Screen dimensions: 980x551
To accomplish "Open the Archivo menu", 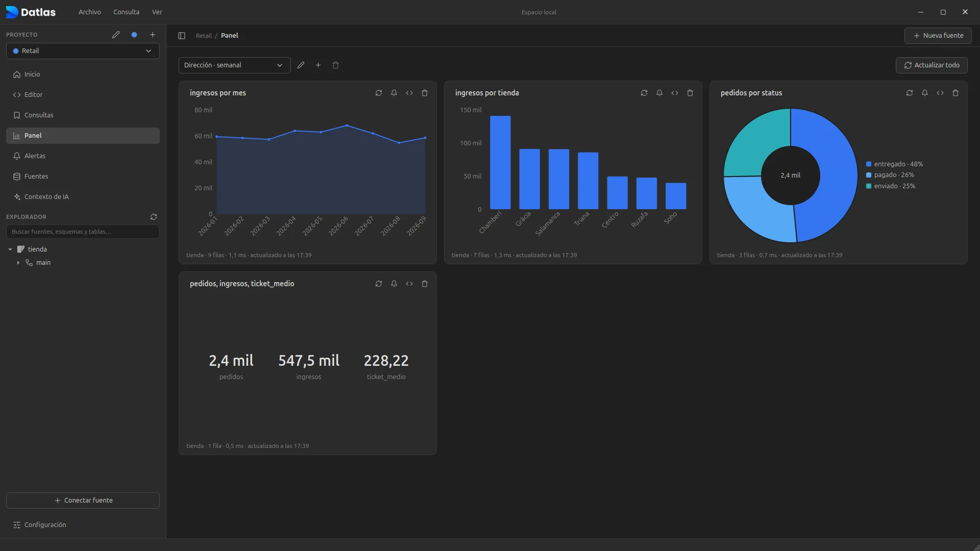I will (x=90, y=12).
